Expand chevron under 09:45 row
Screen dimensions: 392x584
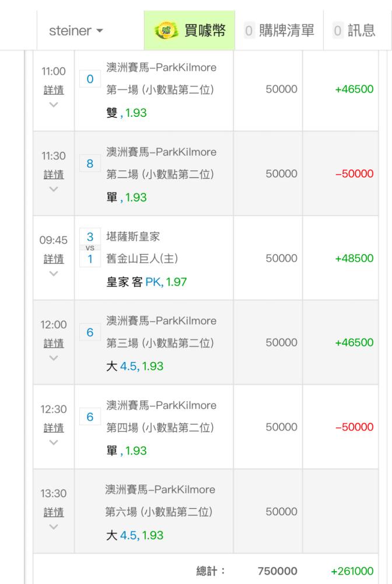tap(54, 273)
